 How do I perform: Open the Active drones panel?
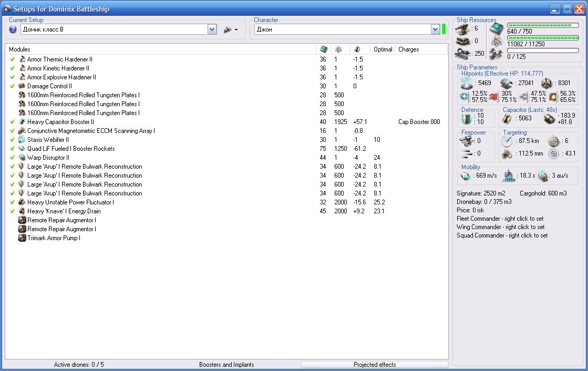79,365
